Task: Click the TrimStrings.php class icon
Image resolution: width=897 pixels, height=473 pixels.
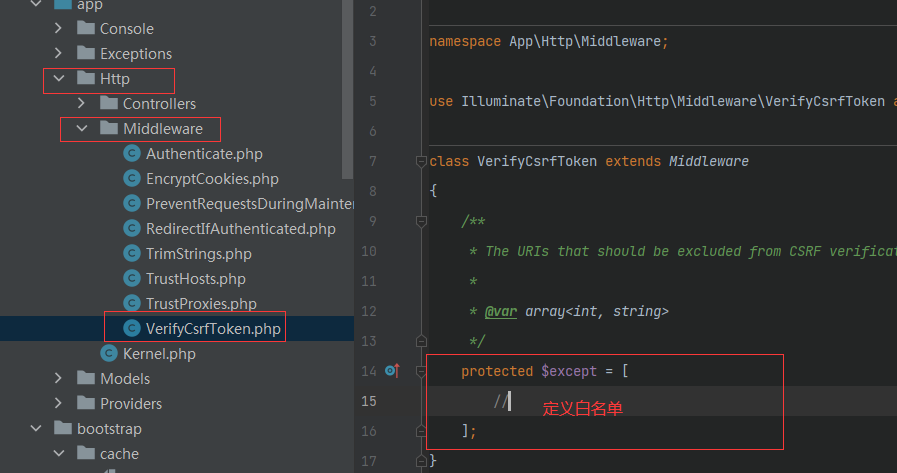Action: [x=132, y=253]
